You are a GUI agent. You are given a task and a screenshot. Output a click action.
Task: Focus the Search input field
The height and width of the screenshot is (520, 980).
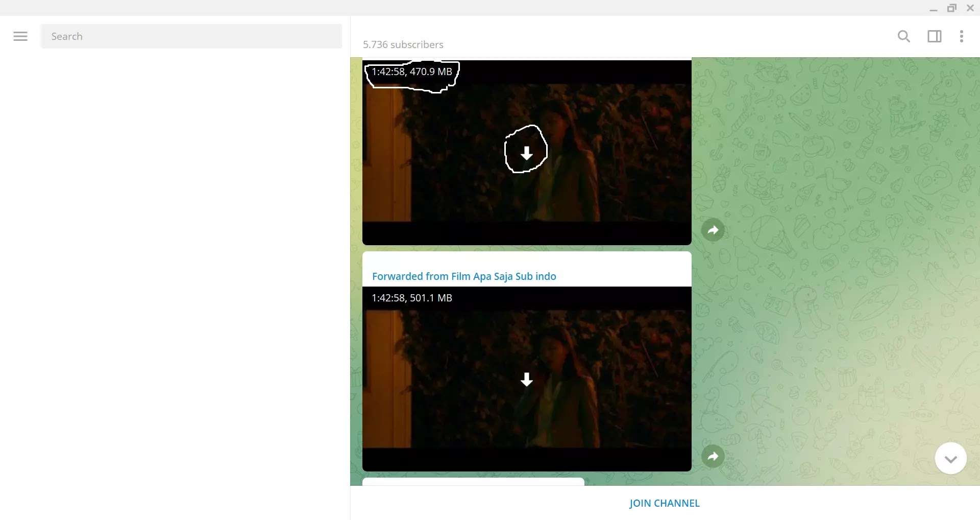click(x=191, y=36)
